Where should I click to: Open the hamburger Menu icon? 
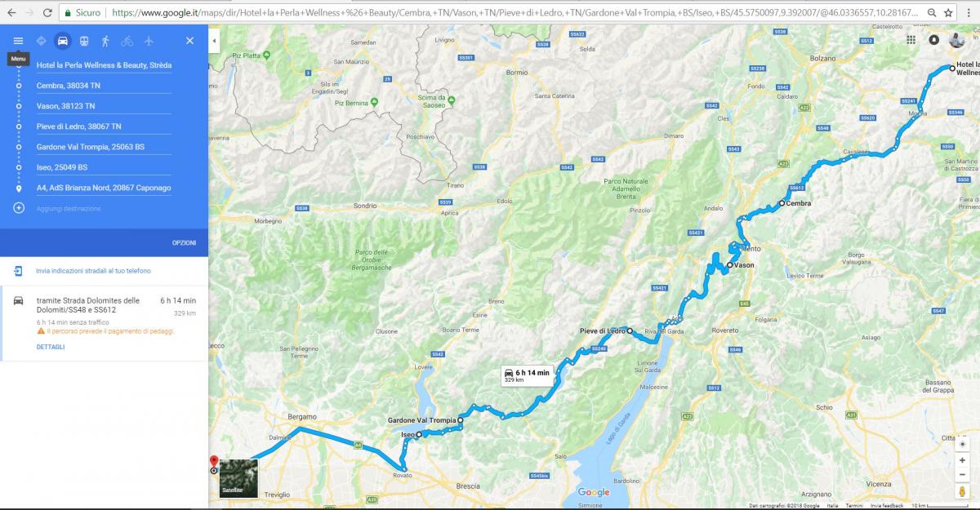click(18, 41)
